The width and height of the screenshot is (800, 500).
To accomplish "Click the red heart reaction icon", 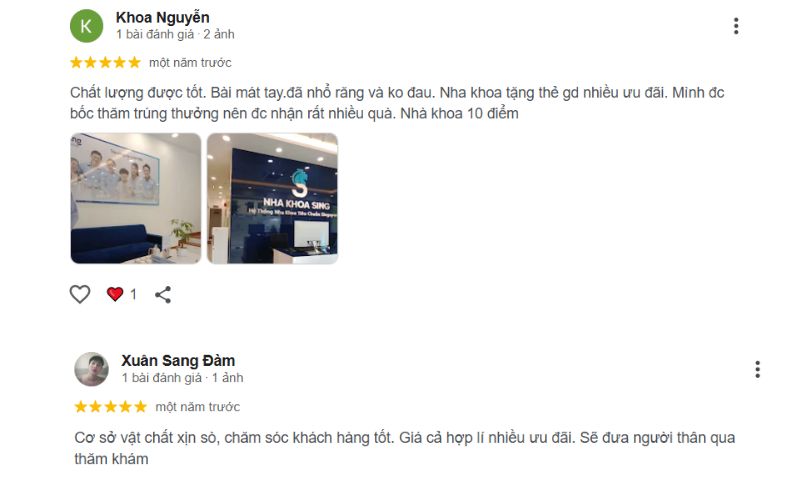I will [115, 294].
